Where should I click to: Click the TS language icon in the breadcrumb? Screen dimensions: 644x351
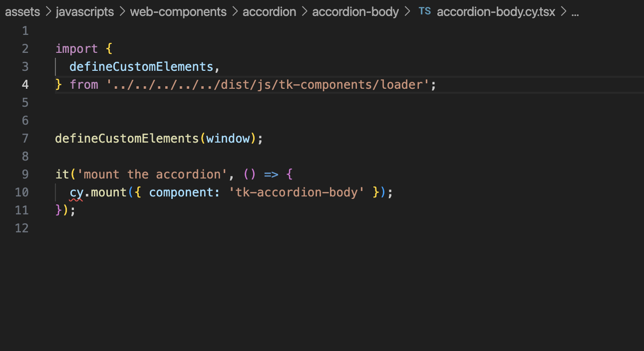coord(424,11)
